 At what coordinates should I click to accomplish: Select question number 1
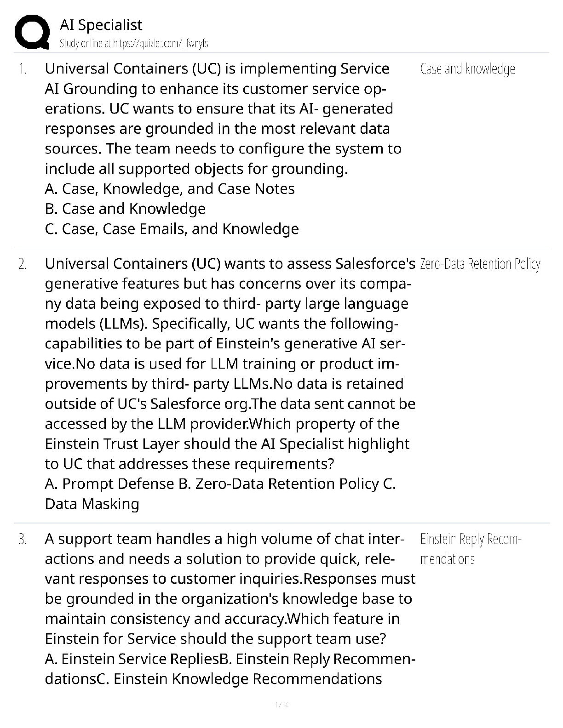click(x=23, y=69)
